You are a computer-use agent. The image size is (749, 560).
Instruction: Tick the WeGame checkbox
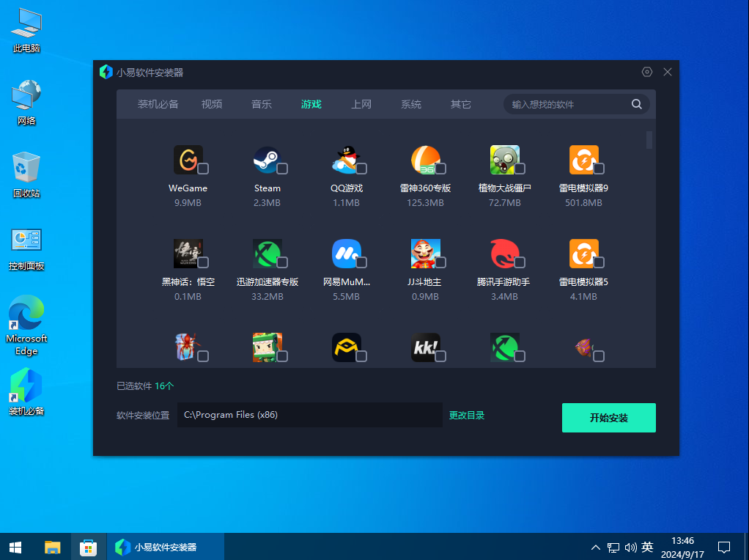(203, 169)
